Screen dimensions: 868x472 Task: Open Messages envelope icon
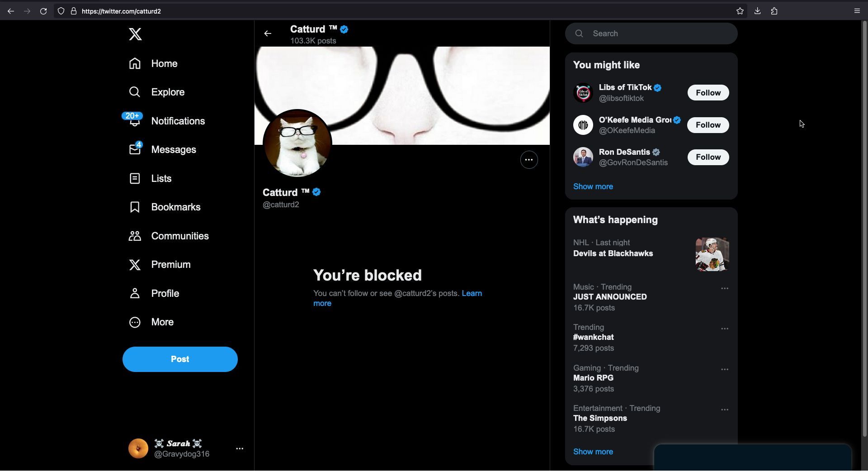pyautogui.click(x=135, y=150)
